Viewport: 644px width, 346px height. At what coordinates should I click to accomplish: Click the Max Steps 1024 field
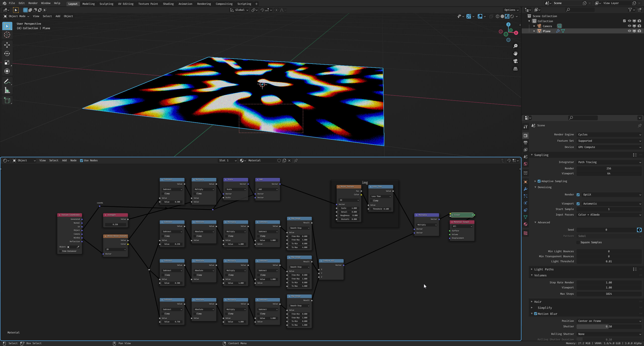click(x=609, y=294)
